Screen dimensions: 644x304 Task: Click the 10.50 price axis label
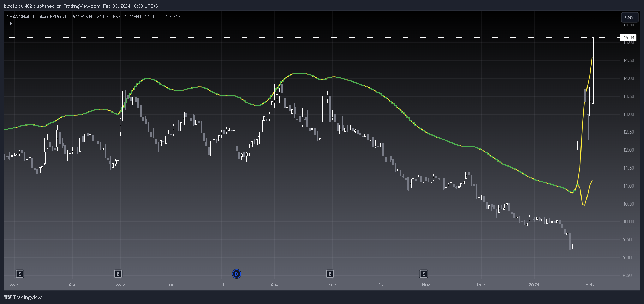tap(628, 204)
